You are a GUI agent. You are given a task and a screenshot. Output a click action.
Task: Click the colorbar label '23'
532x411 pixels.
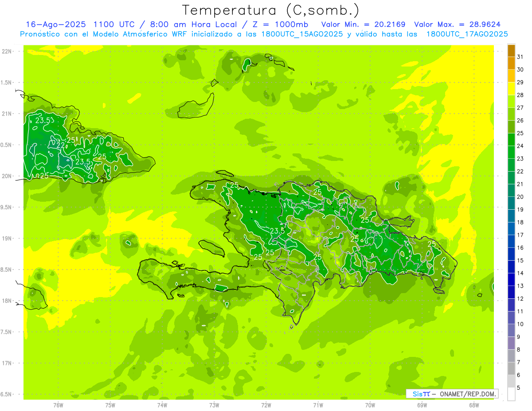(520, 159)
